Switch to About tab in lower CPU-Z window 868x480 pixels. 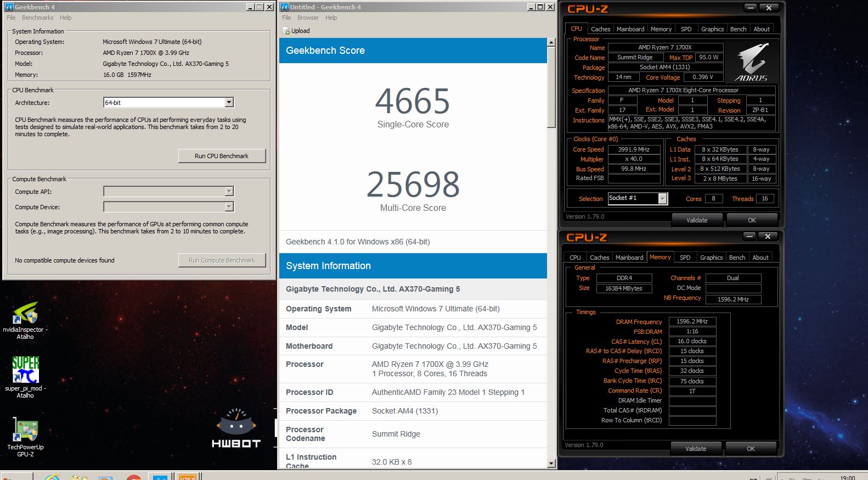tap(760, 258)
